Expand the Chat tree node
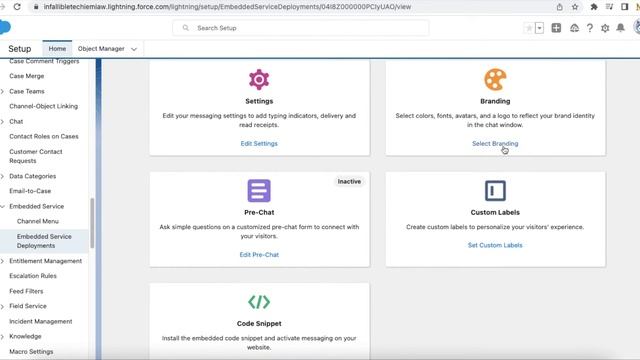Image resolution: width=640 pixels, height=360 pixels. tap(2, 122)
